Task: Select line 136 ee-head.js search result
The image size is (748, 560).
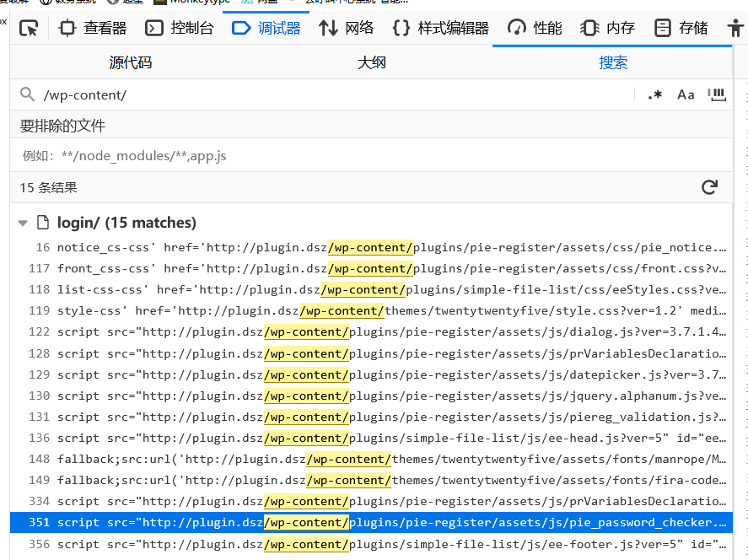Action: click(391, 438)
